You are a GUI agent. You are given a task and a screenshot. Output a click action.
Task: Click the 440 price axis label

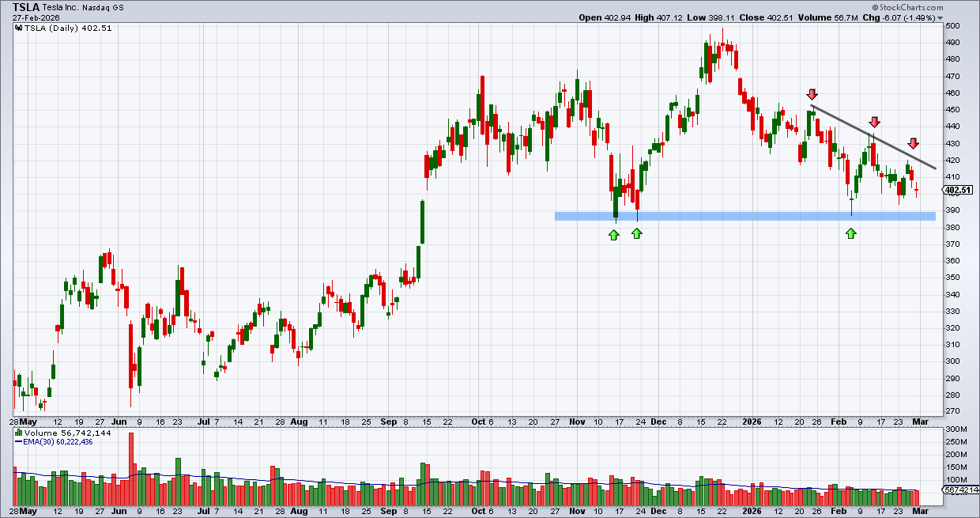(953, 127)
